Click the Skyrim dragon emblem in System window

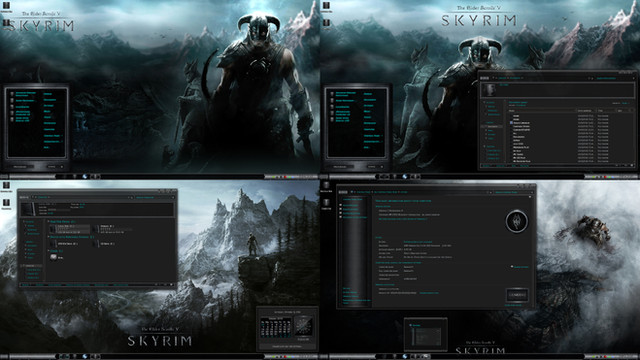click(516, 221)
